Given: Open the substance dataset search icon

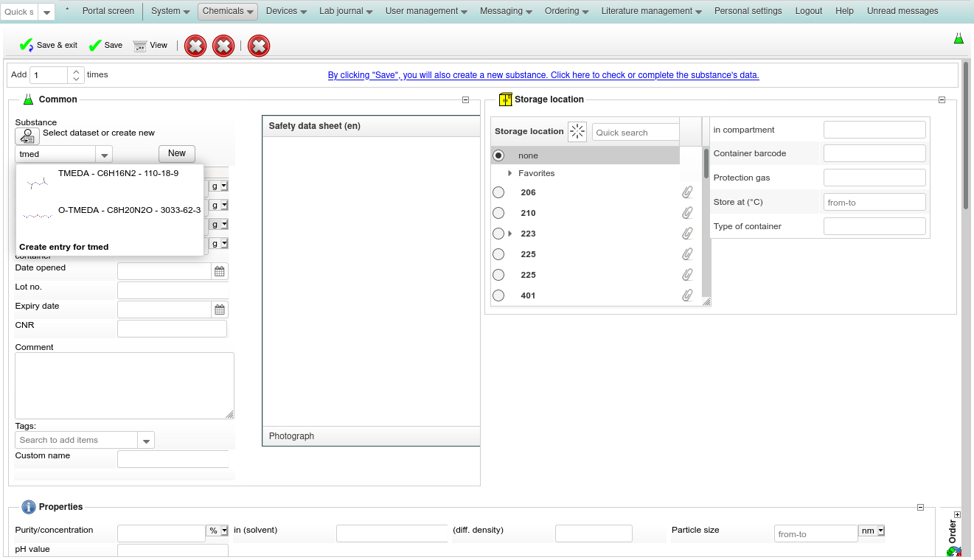Looking at the screenshot, I should [27, 136].
